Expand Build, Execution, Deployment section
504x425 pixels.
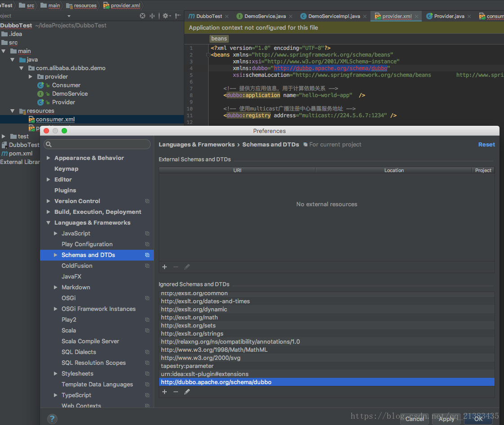coord(48,212)
